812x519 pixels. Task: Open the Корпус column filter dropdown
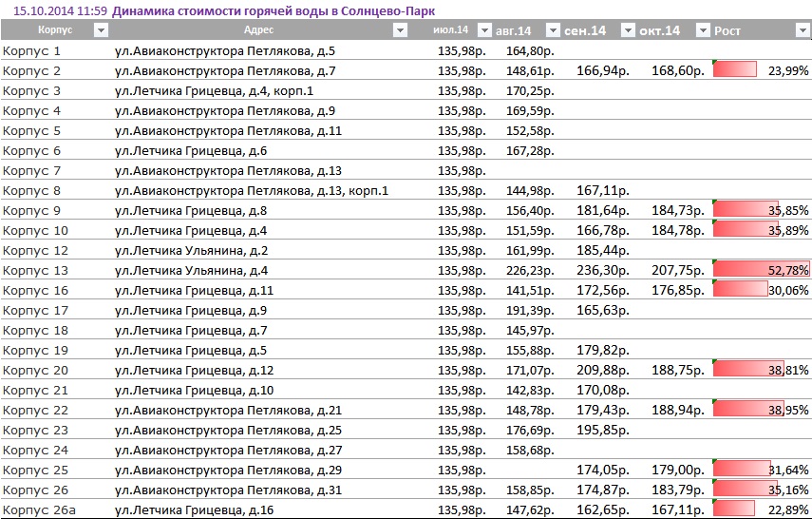click(x=101, y=30)
